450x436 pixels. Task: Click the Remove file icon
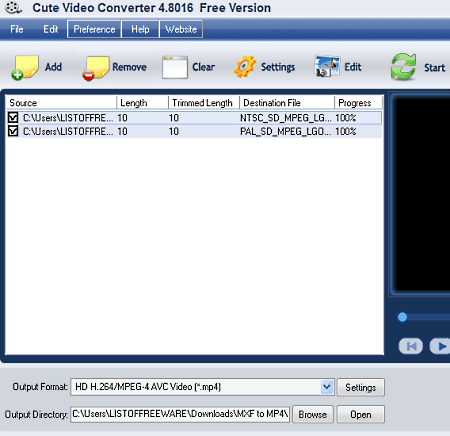click(96, 68)
